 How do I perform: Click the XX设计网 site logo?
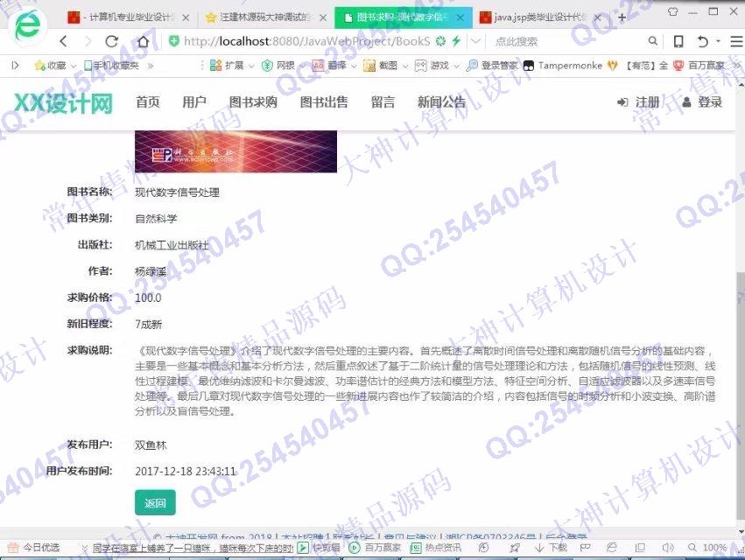pos(63,102)
